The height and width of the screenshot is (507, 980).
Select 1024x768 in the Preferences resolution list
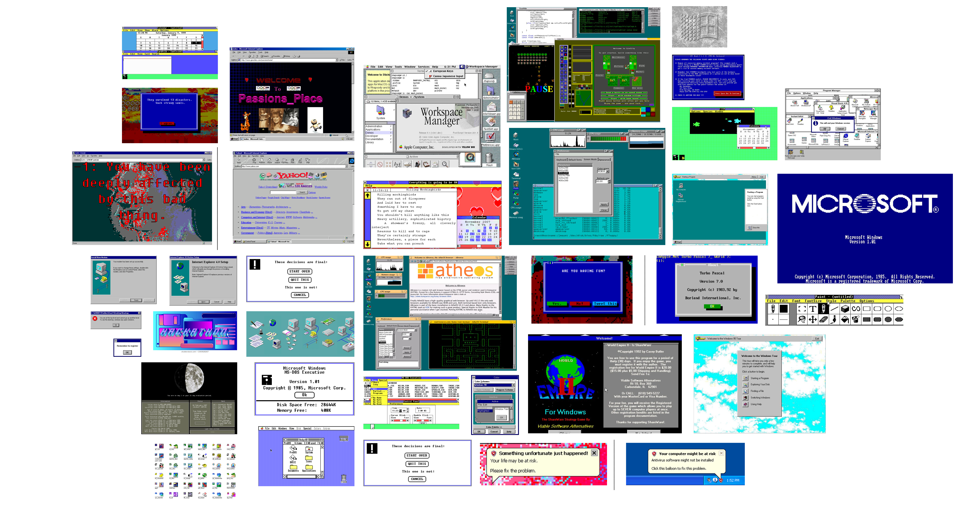(x=564, y=175)
